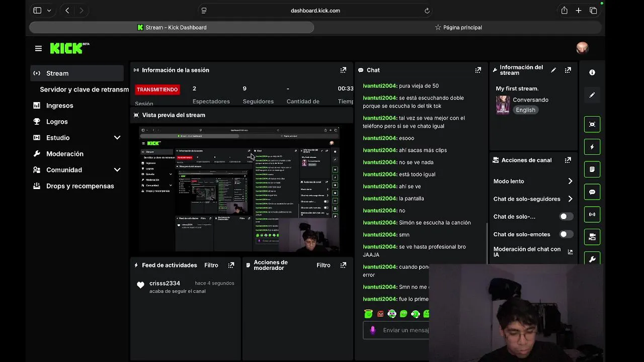This screenshot has height=362, width=644.
Task: Pop out the Chat panel
Action: coord(478,70)
